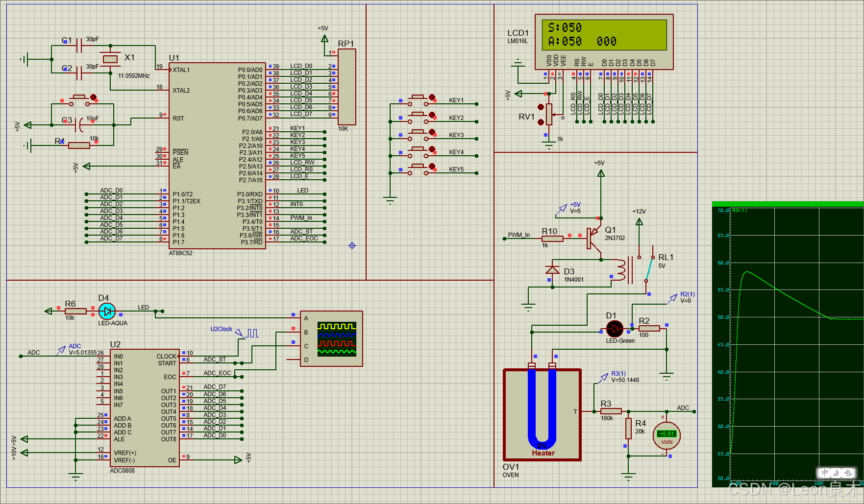Push the reset push button cap
Screen dimensions: 864x504
pyautogui.click(x=79, y=97)
